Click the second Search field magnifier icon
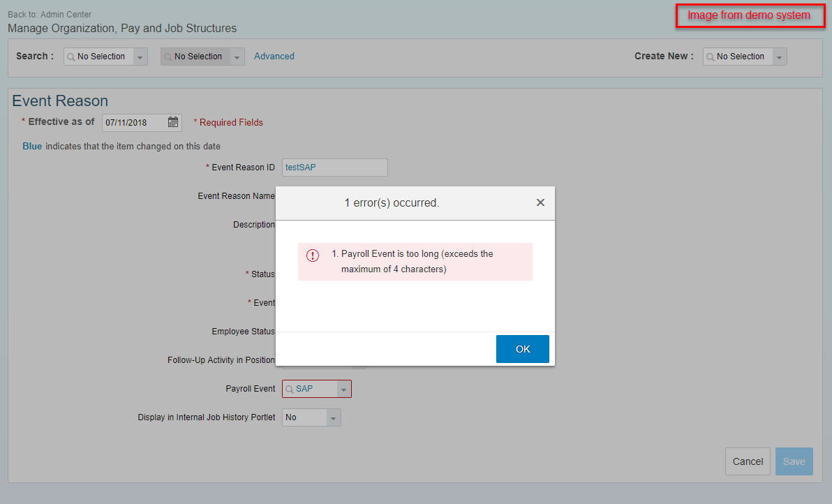This screenshot has width=832, height=504. click(168, 57)
